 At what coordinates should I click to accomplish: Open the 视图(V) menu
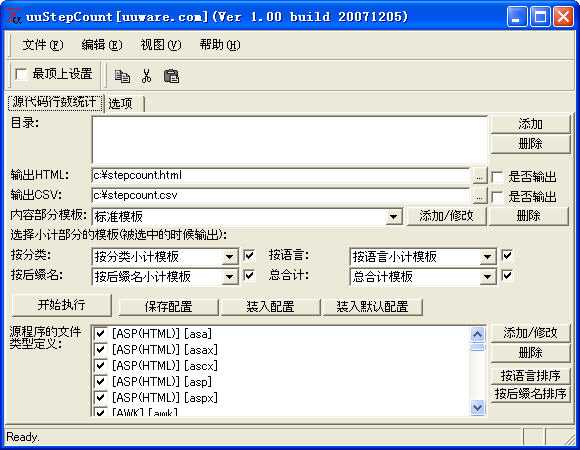tap(161, 45)
